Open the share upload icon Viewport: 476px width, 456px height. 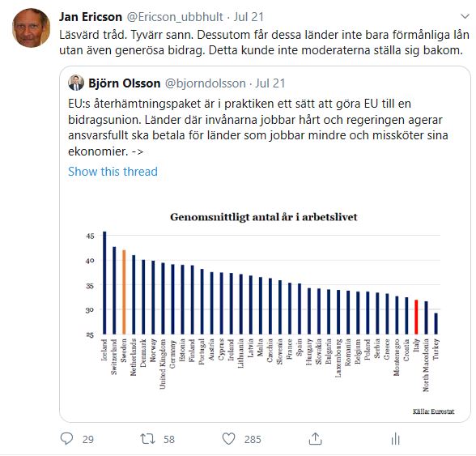(315, 439)
